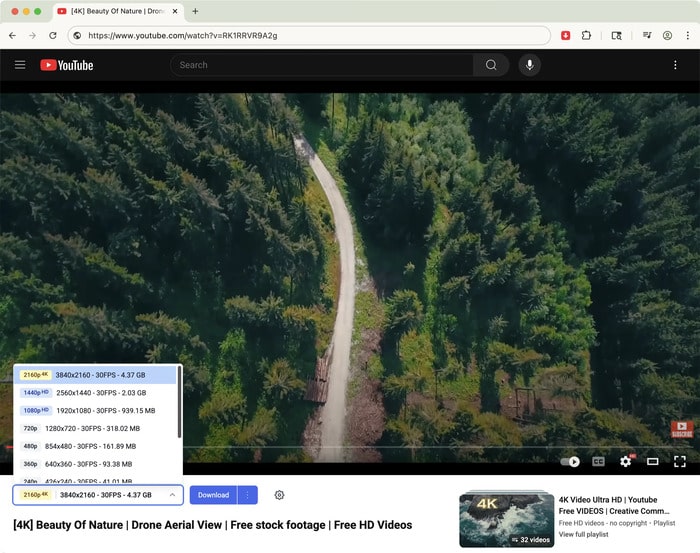Click the search magnifier button
The width and height of the screenshot is (700, 553).
491,65
